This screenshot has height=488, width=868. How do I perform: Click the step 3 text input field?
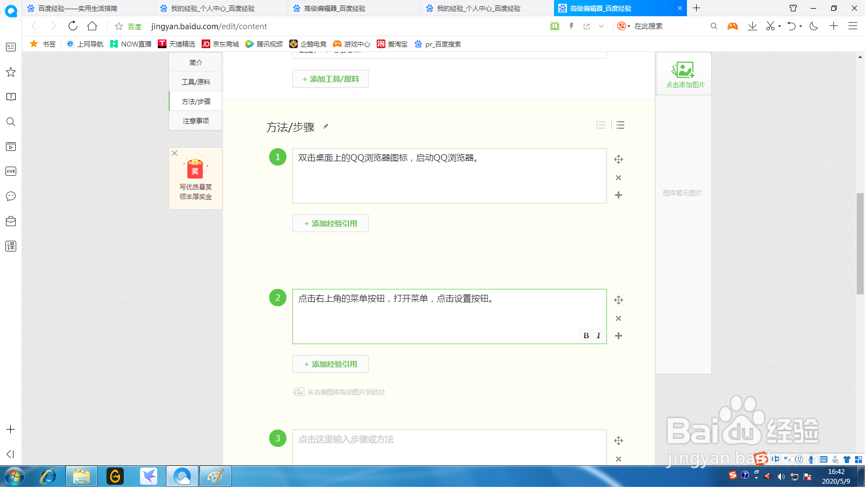[449, 440]
